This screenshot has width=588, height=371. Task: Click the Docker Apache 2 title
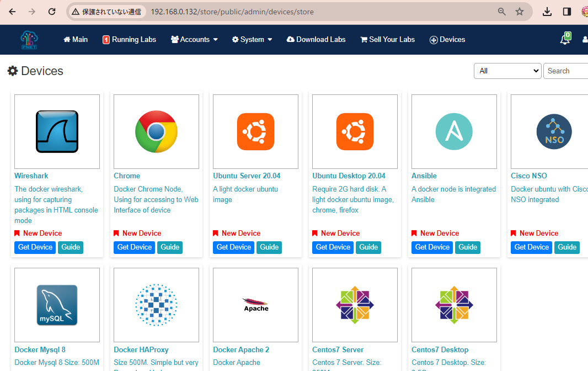(x=241, y=349)
